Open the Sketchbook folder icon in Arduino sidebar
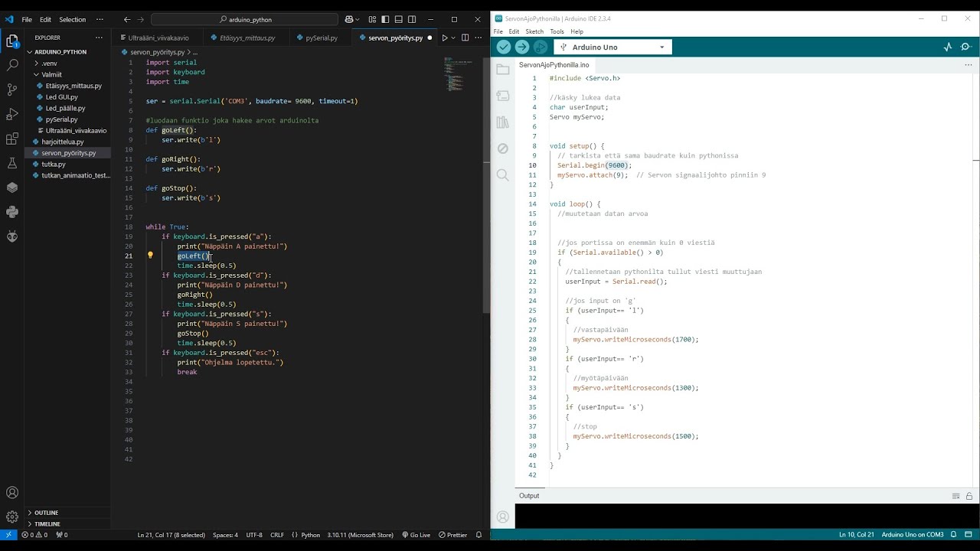 point(502,70)
